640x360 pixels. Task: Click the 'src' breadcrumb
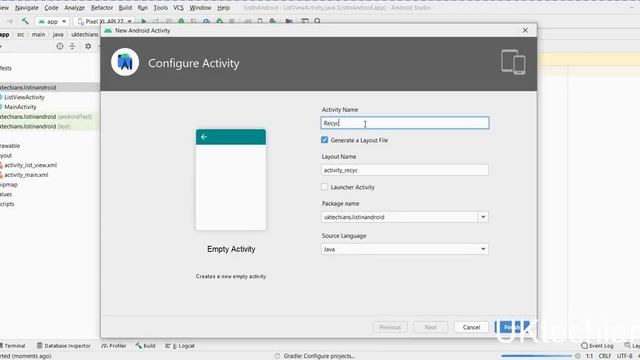click(x=20, y=35)
